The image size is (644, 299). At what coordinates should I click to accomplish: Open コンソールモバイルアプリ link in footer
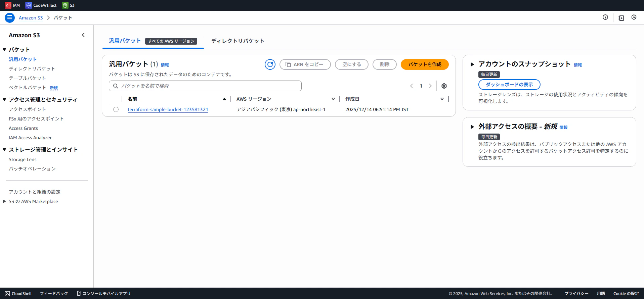click(x=104, y=294)
